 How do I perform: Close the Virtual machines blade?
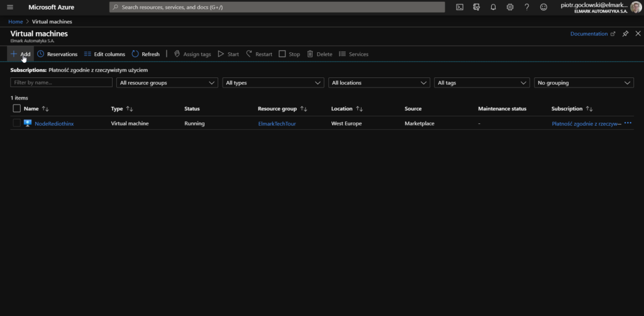click(x=638, y=34)
